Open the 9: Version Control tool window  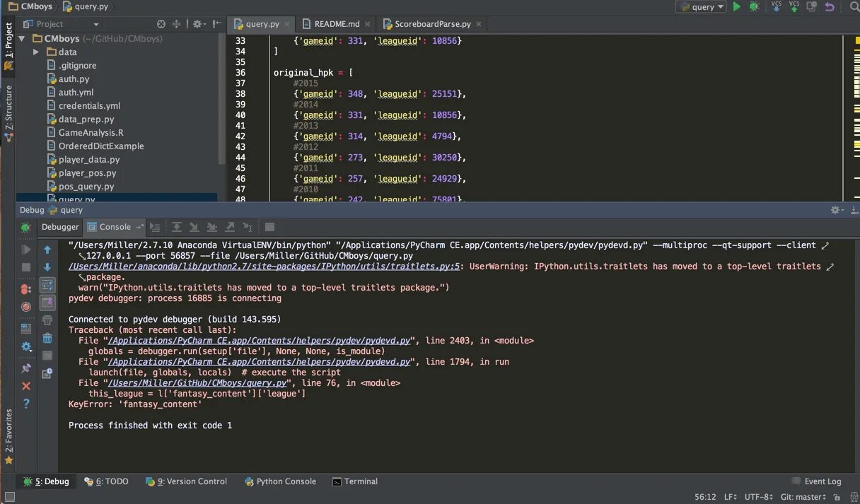click(187, 481)
